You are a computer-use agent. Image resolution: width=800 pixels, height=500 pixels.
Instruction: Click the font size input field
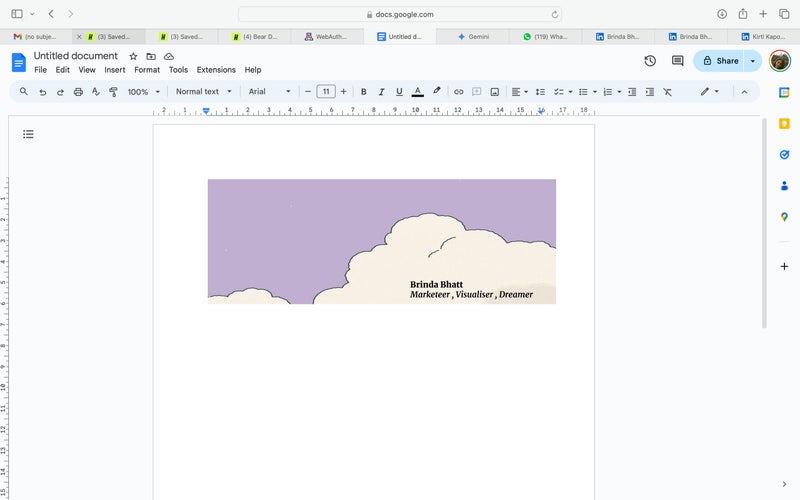(x=325, y=92)
